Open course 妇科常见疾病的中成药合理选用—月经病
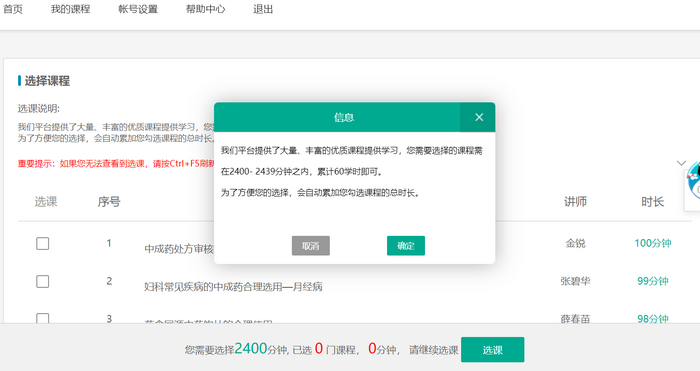The width and height of the screenshot is (700, 371). 233,287
